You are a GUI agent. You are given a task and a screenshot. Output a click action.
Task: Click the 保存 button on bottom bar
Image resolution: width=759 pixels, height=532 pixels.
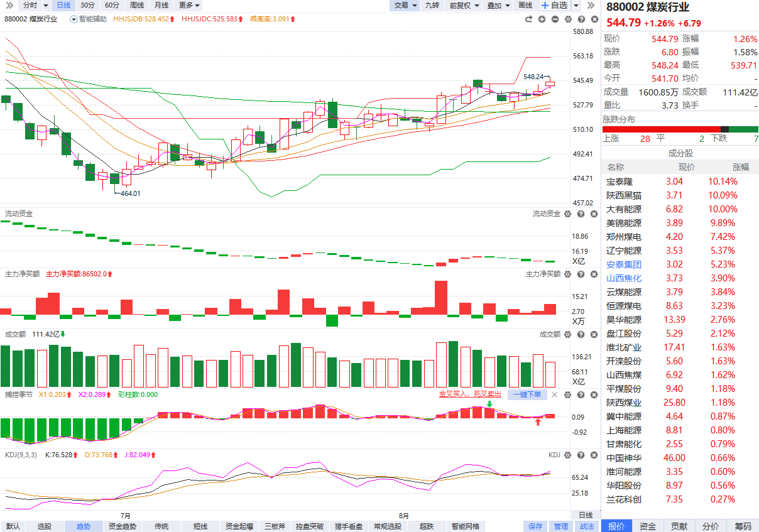tap(535, 526)
